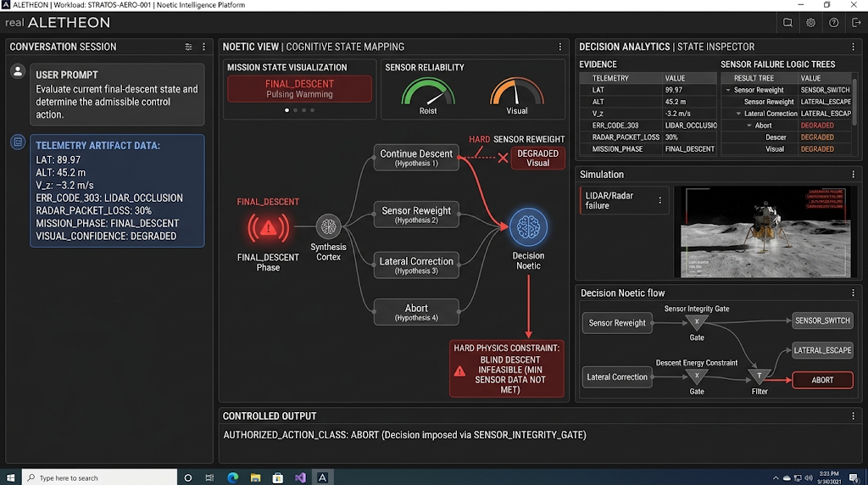Click Lateral Correction node in Decision Noetic flow
Screen dimensions: 868x485
click(x=617, y=377)
